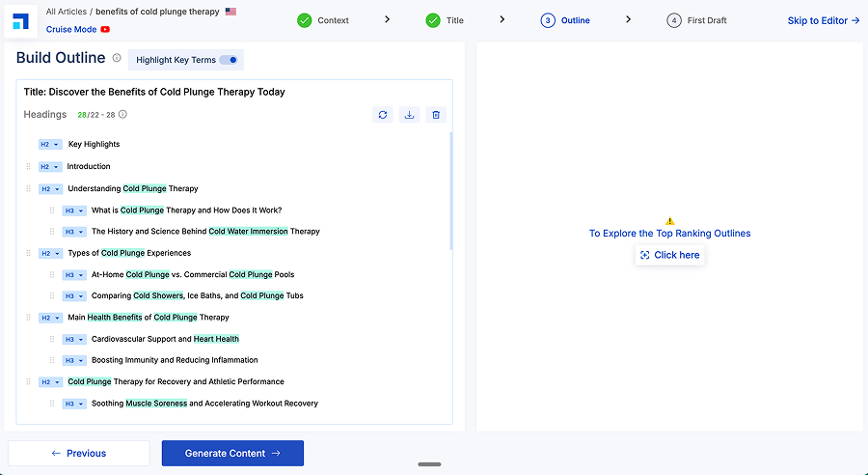Open H2 dropdown for Types of Cold Plunge Experiences

point(50,253)
